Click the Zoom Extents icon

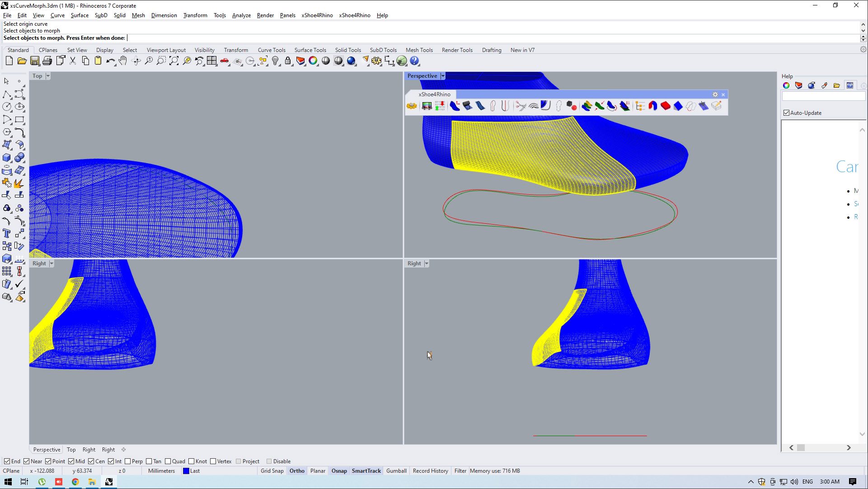pos(174,61)
